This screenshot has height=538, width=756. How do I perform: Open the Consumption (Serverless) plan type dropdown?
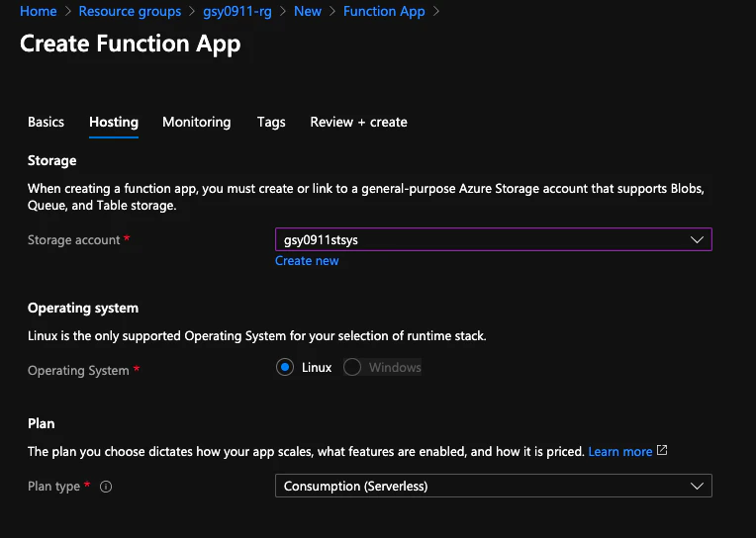493,486
